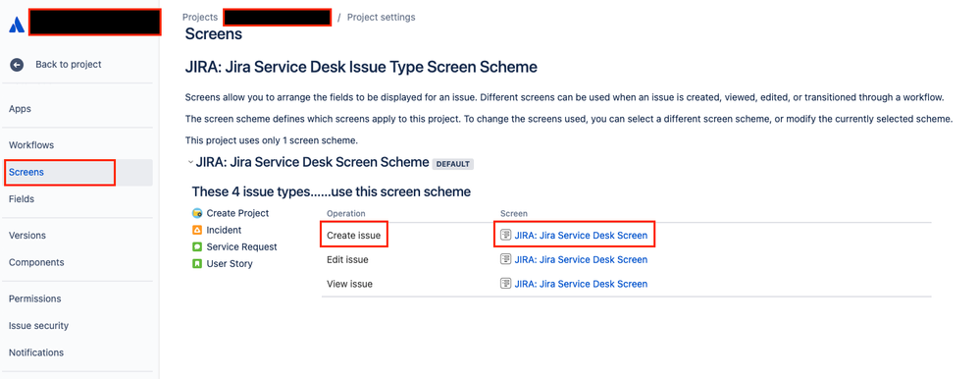Click the Create Project issue type icon
Image resolution: width=980 pixels, height=379 pixels.
197,213
